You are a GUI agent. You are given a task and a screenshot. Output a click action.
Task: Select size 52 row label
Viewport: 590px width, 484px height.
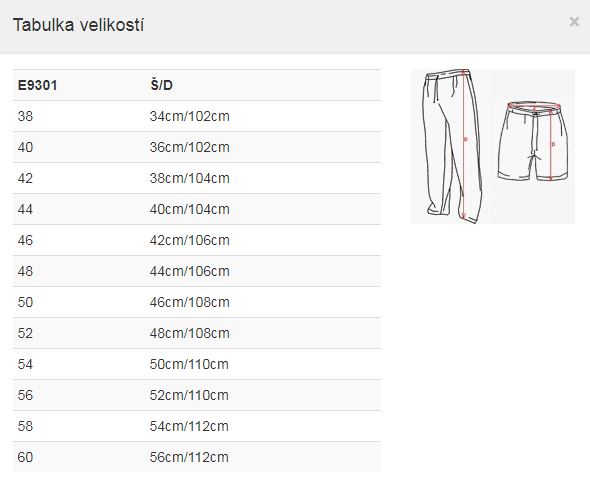25,333
